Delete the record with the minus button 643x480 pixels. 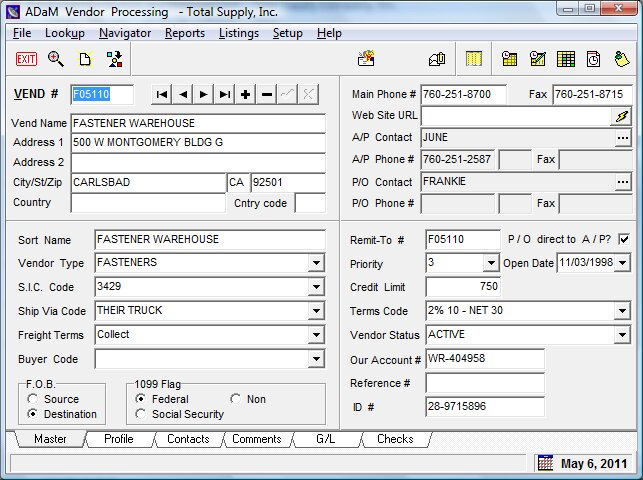point(266,94)
